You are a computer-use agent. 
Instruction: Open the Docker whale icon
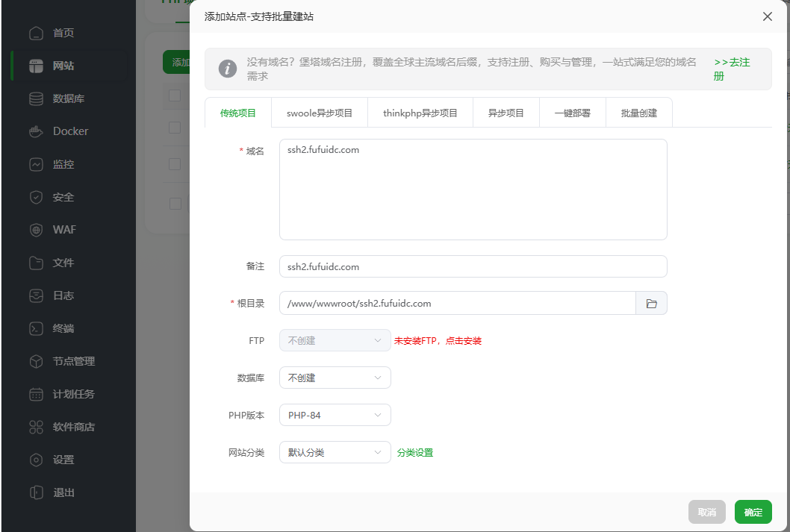click(37, 131)
